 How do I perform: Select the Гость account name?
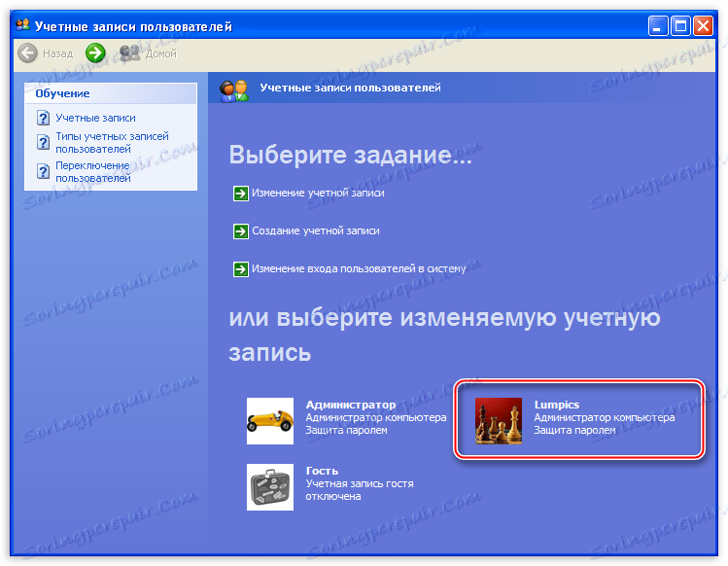322,471
